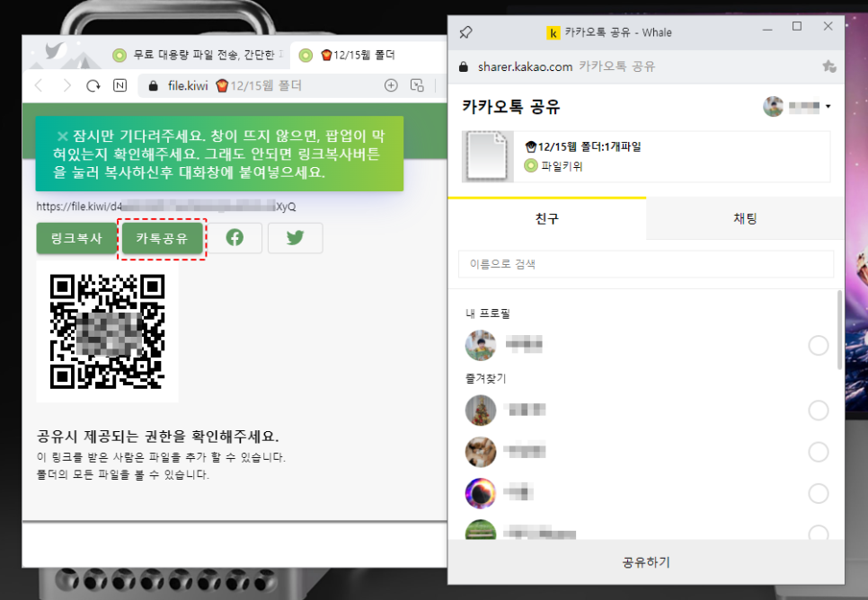The height and width of the screenshot is (600, 868).
Task: Click my profile avatar under 내 프로필
Action: 481,346
